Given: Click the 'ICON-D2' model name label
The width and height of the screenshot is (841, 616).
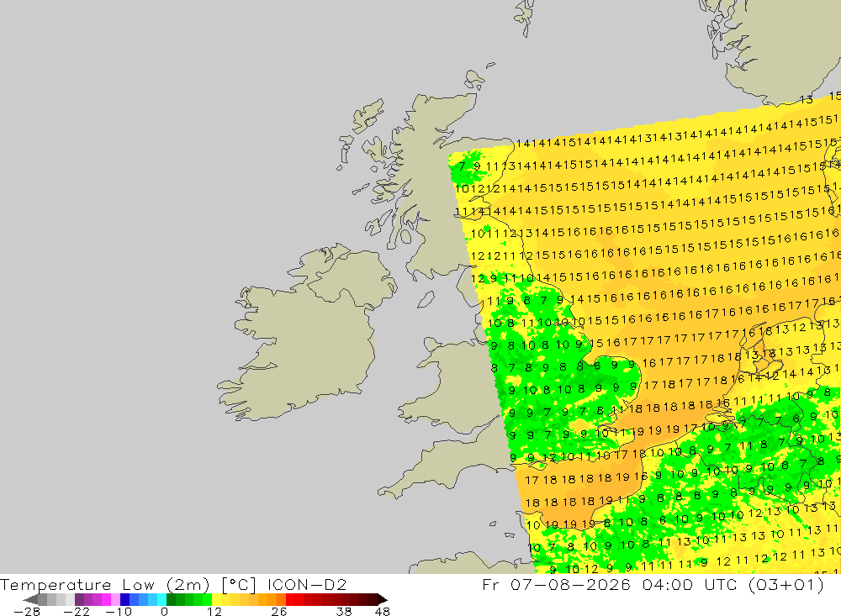Looking at the screenshot, I should (307, 584).
